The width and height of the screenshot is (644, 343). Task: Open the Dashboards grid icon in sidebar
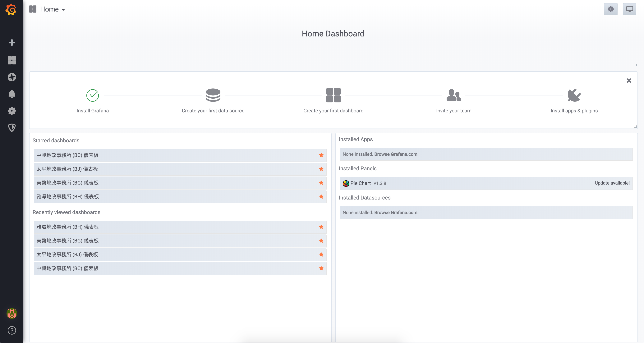[x=12, y=60]
